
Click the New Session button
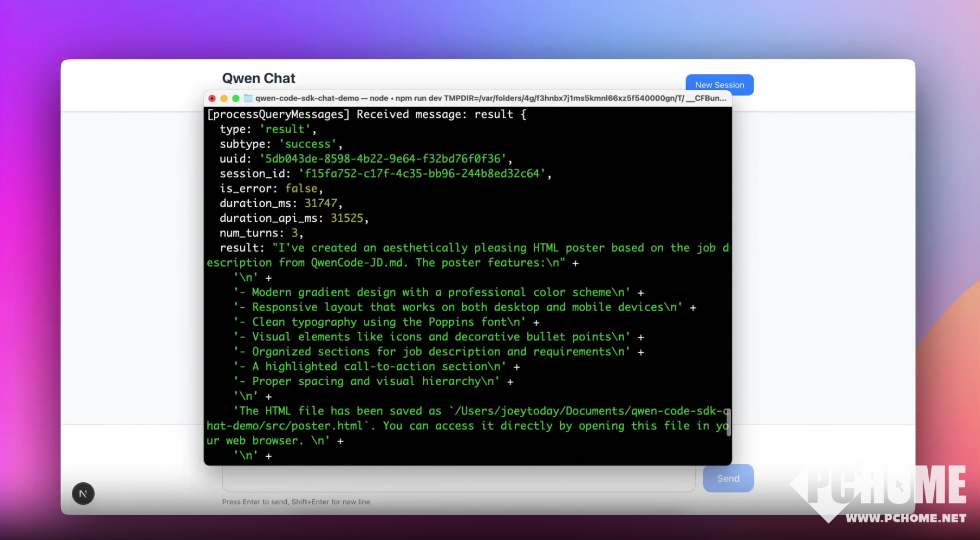pyautogui.click(x=719, y=85)
